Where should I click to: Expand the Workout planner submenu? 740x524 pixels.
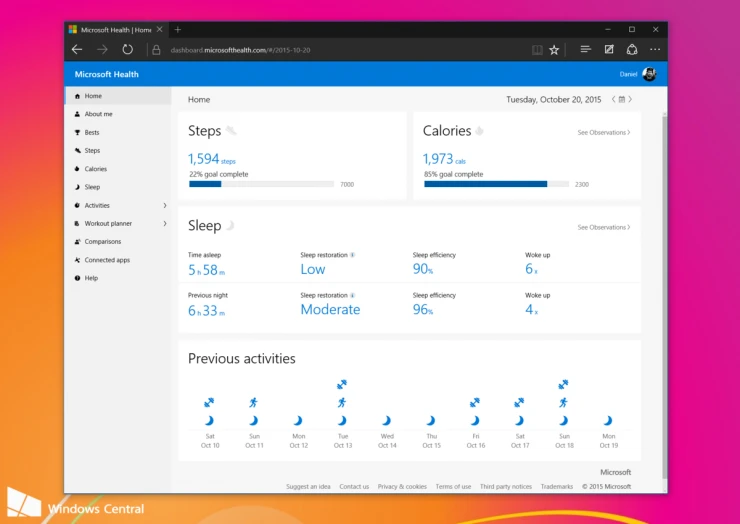tap(165, 224)
